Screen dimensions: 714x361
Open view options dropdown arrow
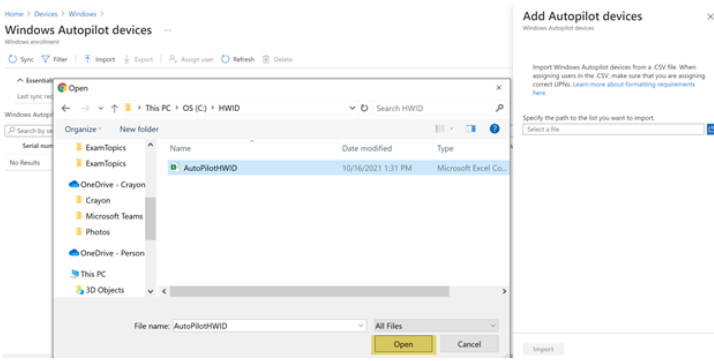click(452, 129)
